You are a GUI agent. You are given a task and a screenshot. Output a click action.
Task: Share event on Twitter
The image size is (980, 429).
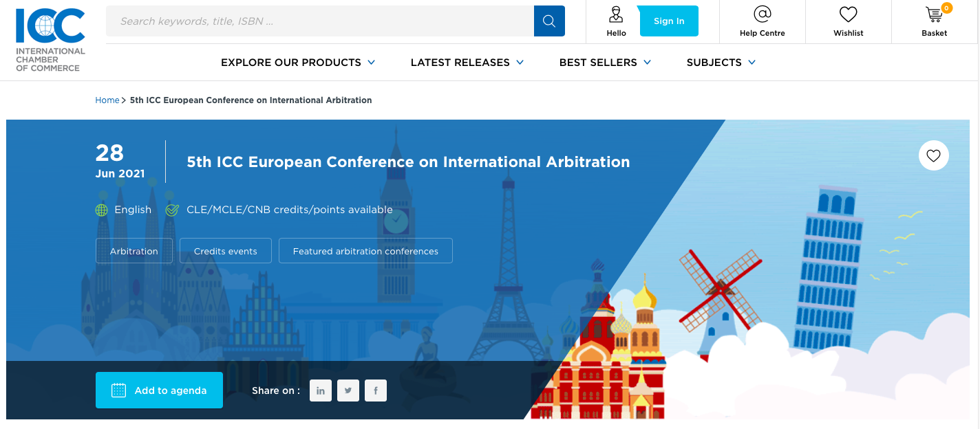pyautogui.click(x=348, y=390)
